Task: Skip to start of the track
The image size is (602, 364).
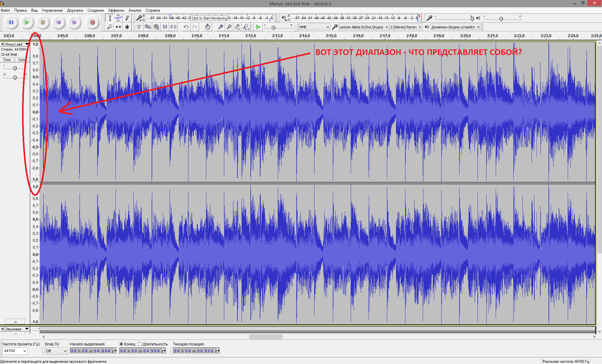Action: tap(59, 22)
